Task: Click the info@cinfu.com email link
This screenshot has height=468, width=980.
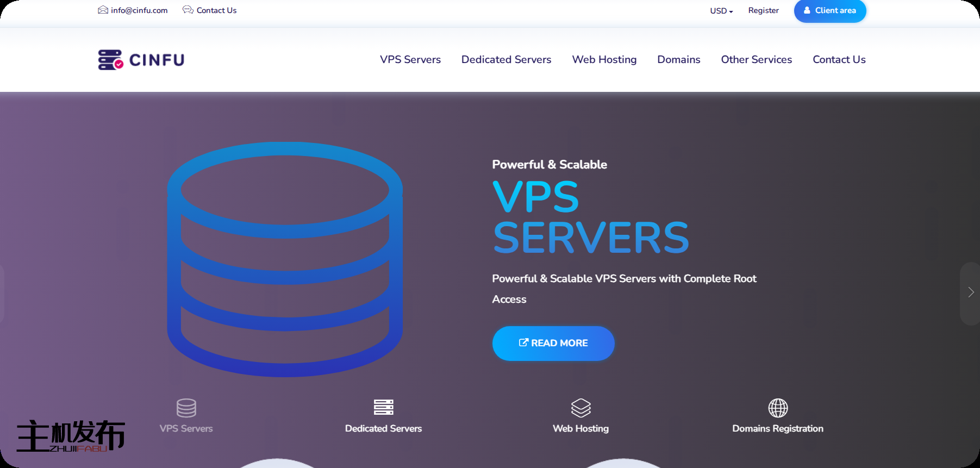Action: [x=139, y=11]
